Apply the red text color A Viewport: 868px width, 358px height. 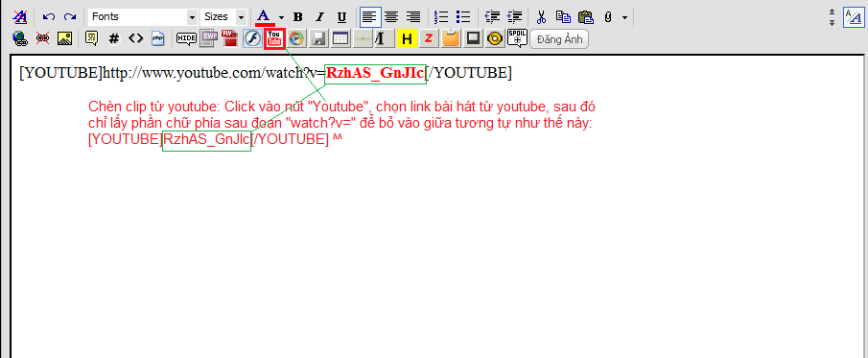264,17
